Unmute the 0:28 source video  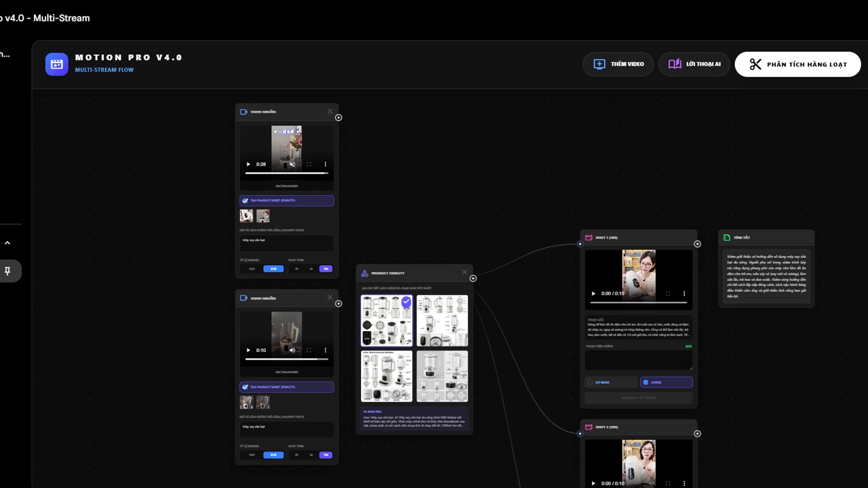click(x=292, y=164)
